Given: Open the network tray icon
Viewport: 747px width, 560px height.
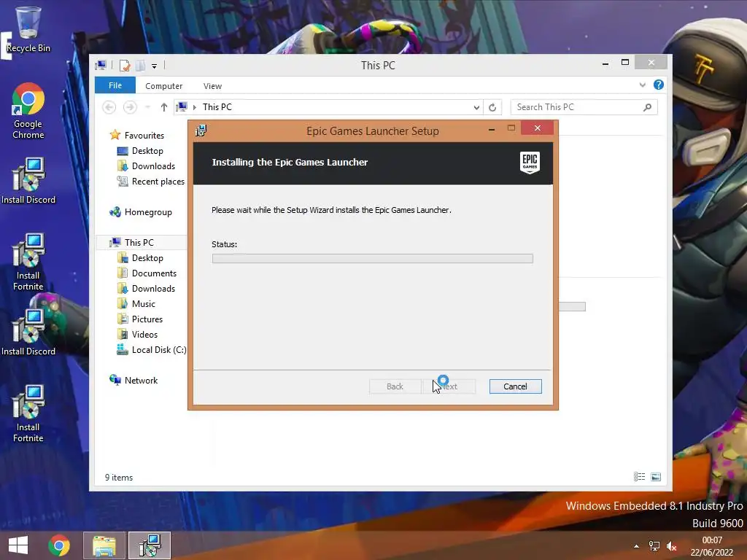Looking at the screenshot, I should (654, 546).
